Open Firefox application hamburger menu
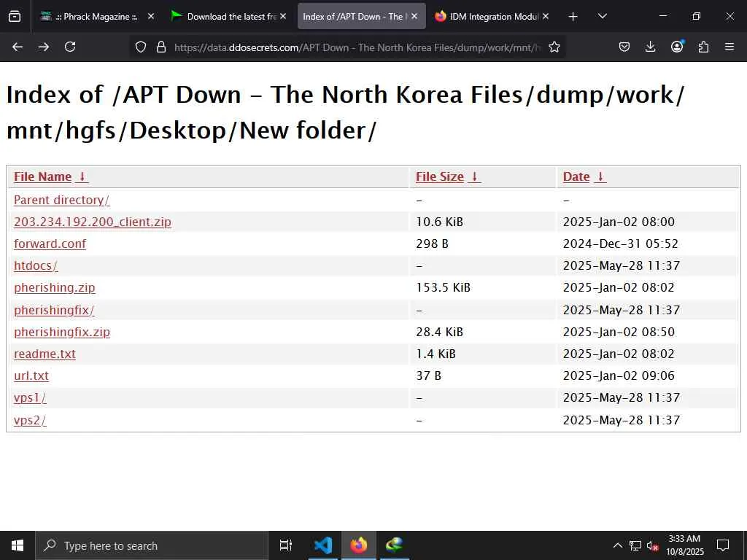 (x=729, y=47)
